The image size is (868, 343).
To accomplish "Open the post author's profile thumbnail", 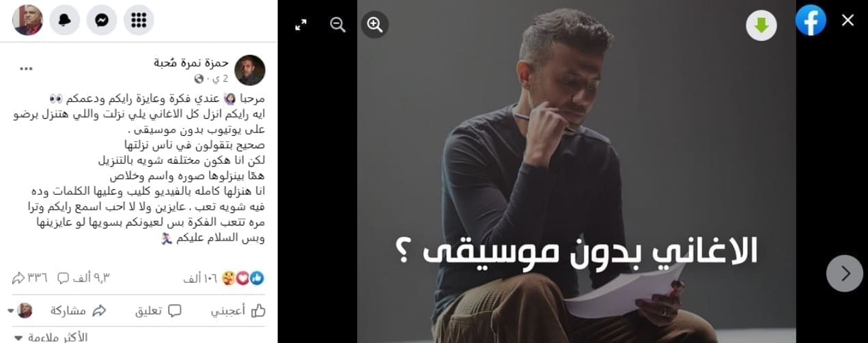I will click(250, 70).
